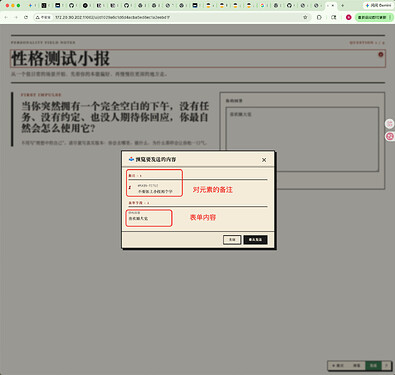The width and height of the screenshot is (395, 375).
Task: Open the browser extensions puzzle icon
Action: [319, 17]
